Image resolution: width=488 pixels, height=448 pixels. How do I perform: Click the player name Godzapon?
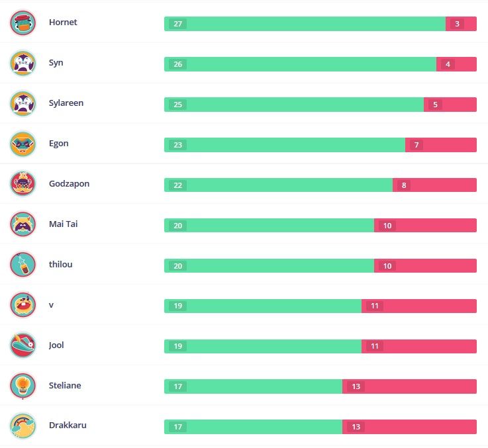click(x=69, y=184)
